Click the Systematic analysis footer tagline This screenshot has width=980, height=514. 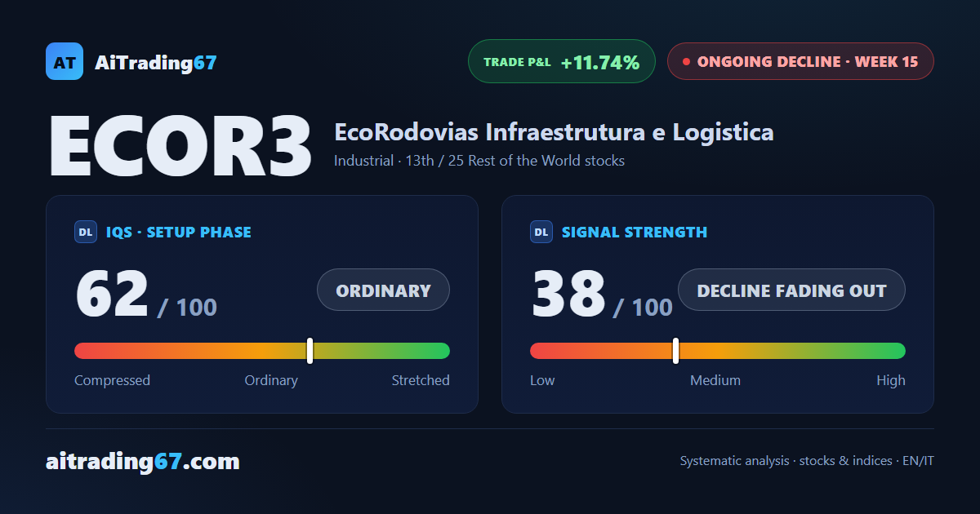click(x=807, y=461)
